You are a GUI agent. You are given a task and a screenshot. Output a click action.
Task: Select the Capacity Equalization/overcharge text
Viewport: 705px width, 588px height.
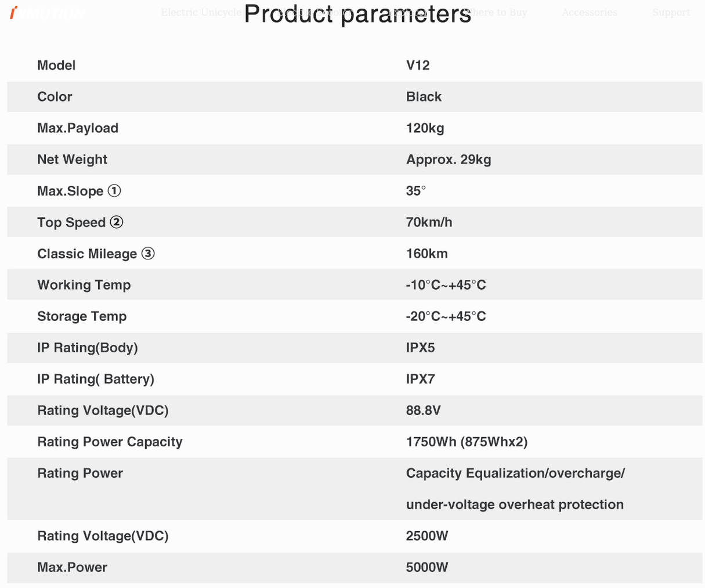point(515,472)
